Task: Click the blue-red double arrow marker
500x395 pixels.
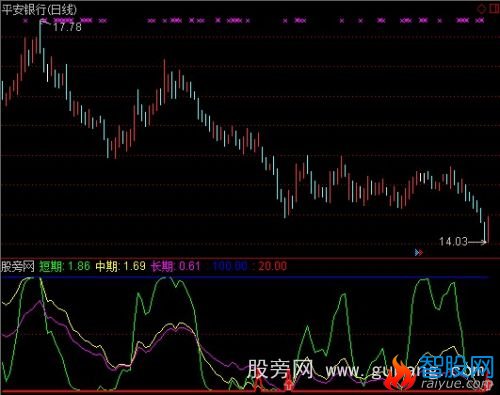Action: tap(419, 252)
